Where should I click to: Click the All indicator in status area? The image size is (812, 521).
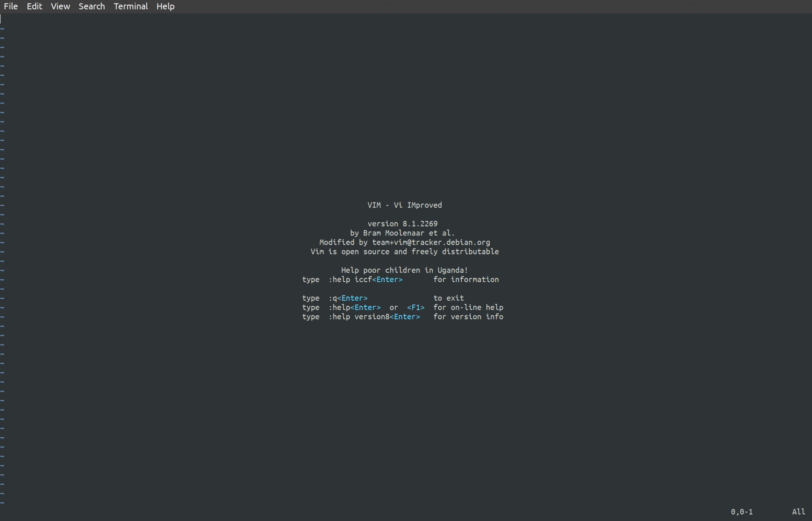click(798, 511)
